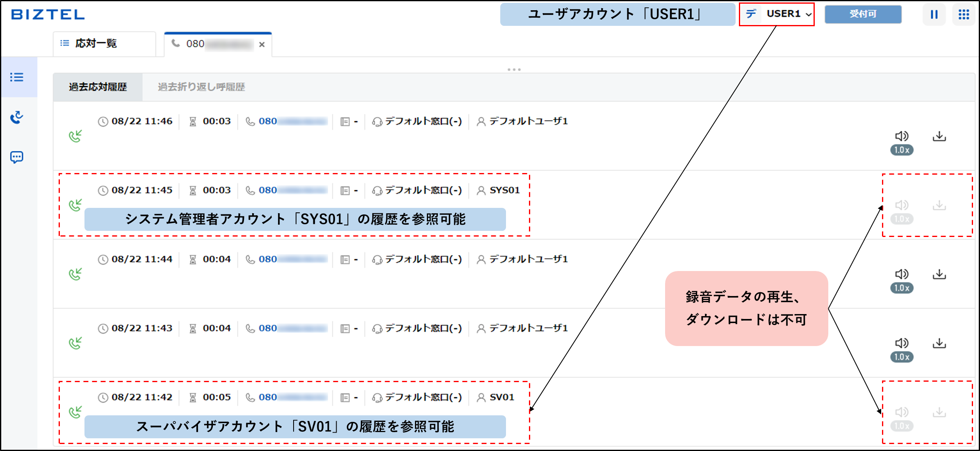Screen dimensions: 980x451
Task: Click the pause icon in header
Action: pyautogui.click(x=934, y=14)
